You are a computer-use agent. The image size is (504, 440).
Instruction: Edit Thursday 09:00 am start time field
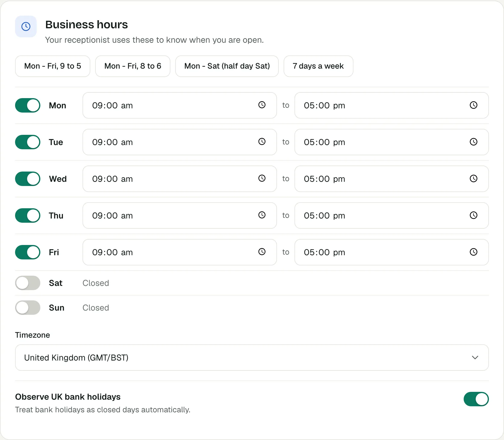[180, 215]
